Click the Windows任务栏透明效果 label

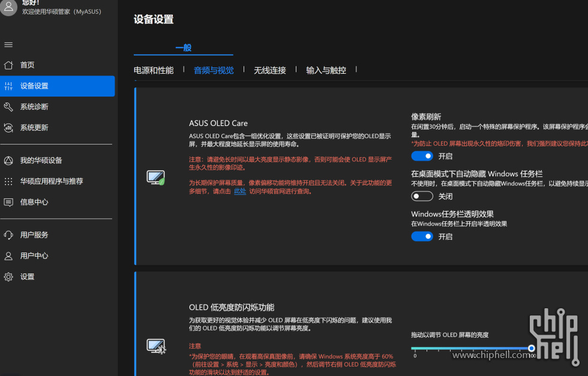click(452, 214)
